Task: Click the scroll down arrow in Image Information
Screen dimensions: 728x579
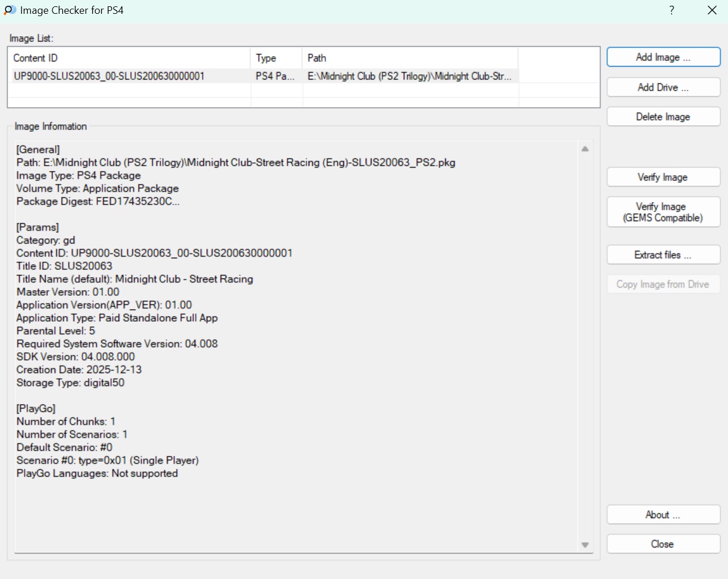Action: [585, 545]
